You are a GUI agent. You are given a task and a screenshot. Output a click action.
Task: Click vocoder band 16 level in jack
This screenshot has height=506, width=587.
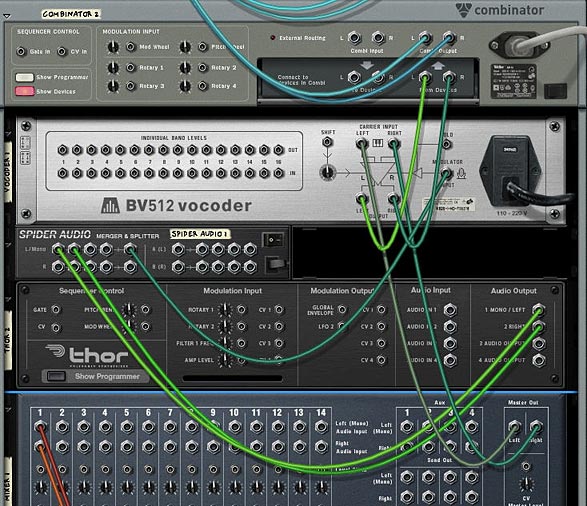(x=278, y=173)
